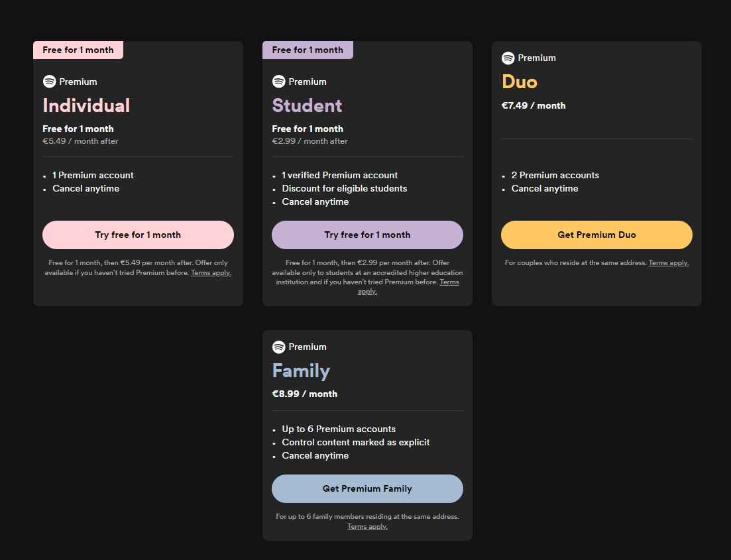Choose the Get Premium Family button

click(367, 488)
